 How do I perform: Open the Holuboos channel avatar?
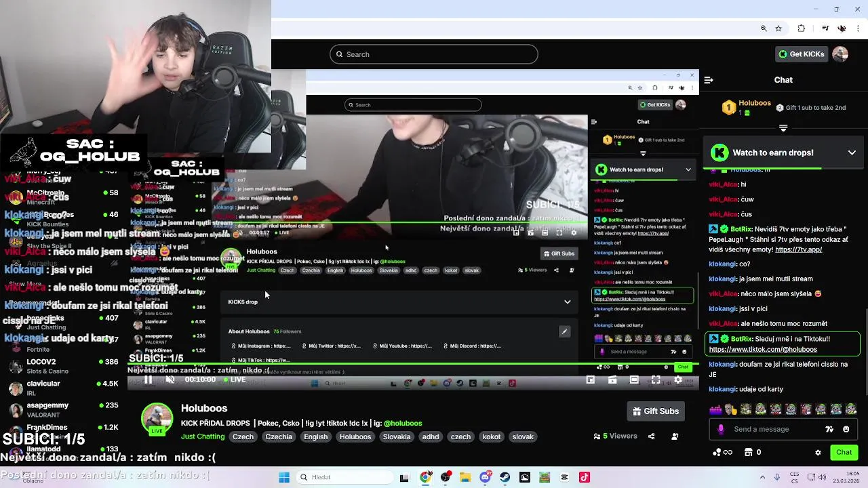coord(157,419)
